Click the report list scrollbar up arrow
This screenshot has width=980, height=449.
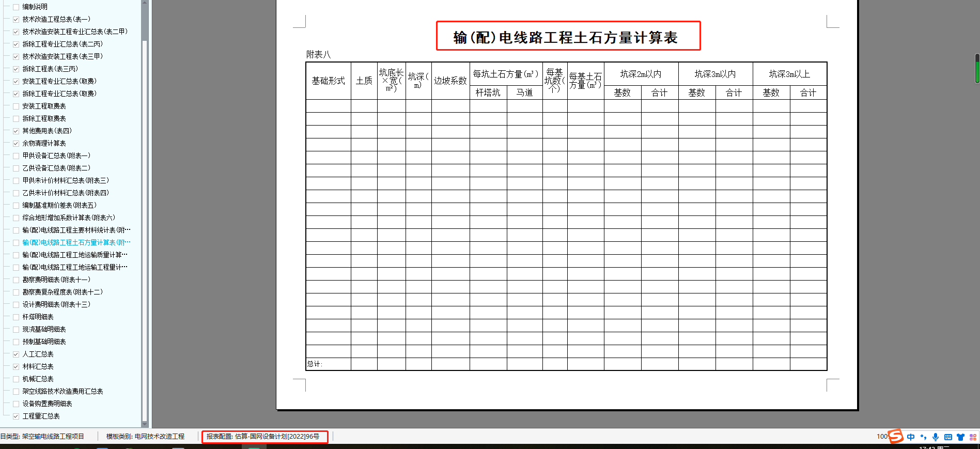145,3
